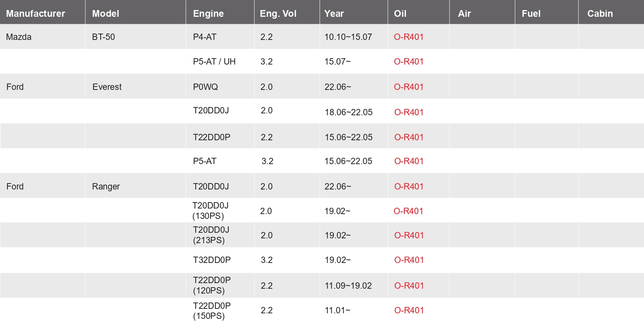Select the plain T22DD0P engine cell
Image resolution: width=644 pixels, height=323 pixels.
click(212, 137)
